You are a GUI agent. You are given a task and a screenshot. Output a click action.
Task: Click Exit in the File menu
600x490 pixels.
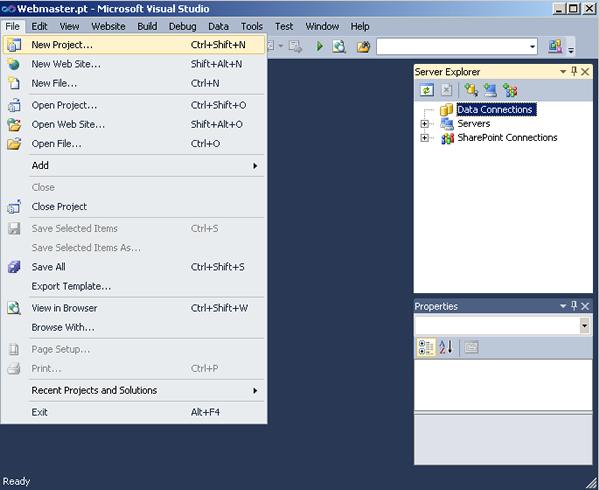pos(134,412)
